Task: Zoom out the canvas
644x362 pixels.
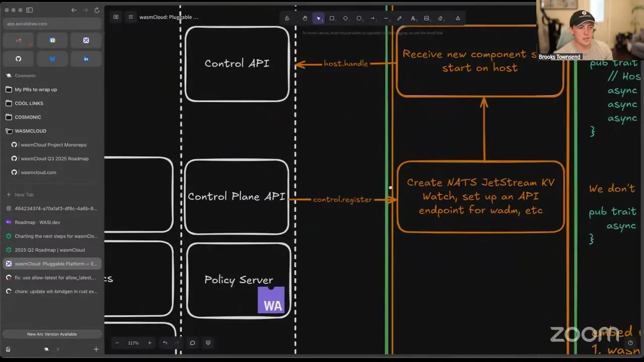Action: 117,343
